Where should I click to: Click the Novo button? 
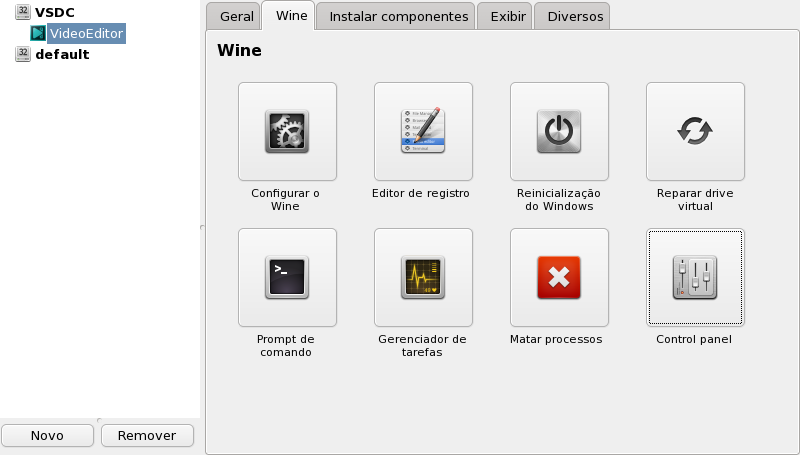[x=47, y=436]
